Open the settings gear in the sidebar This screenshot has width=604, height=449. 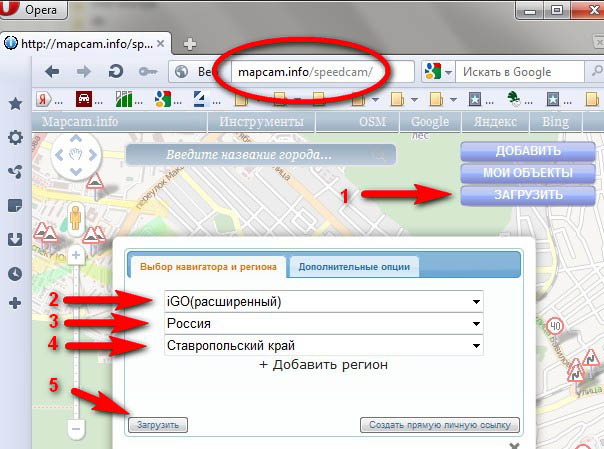(15, 138)
